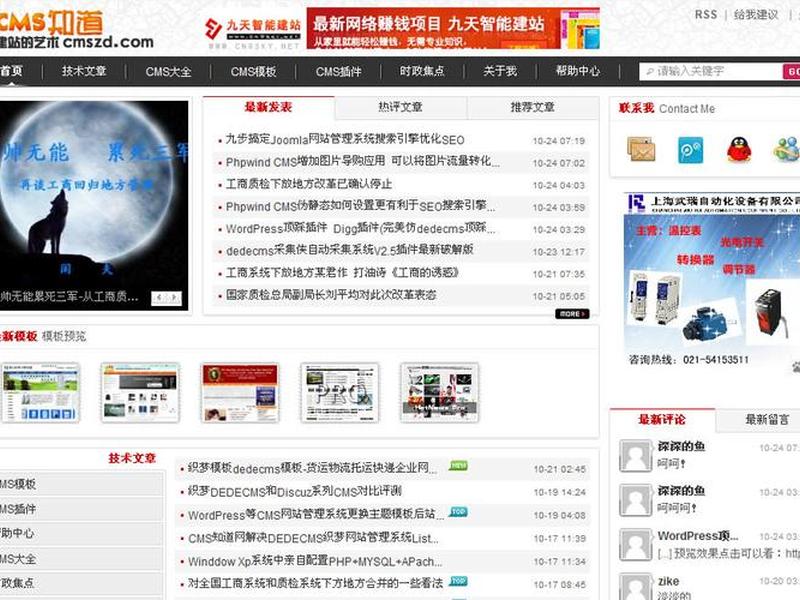Screen dimensions: 800x600
Task: Click the blue Tencent Weibo contact icon
Action: click(x=690, y=150)
